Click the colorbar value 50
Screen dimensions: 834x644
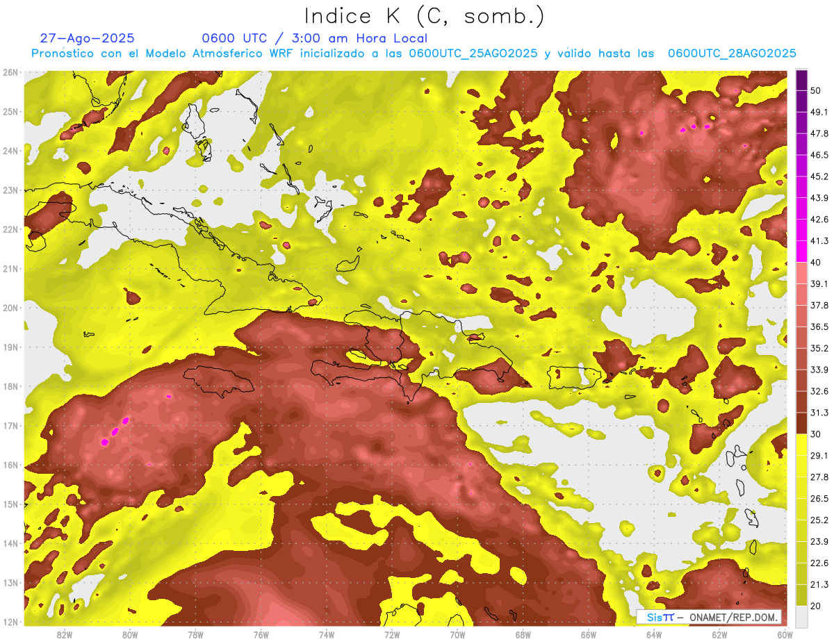click(x=816, y=90)
